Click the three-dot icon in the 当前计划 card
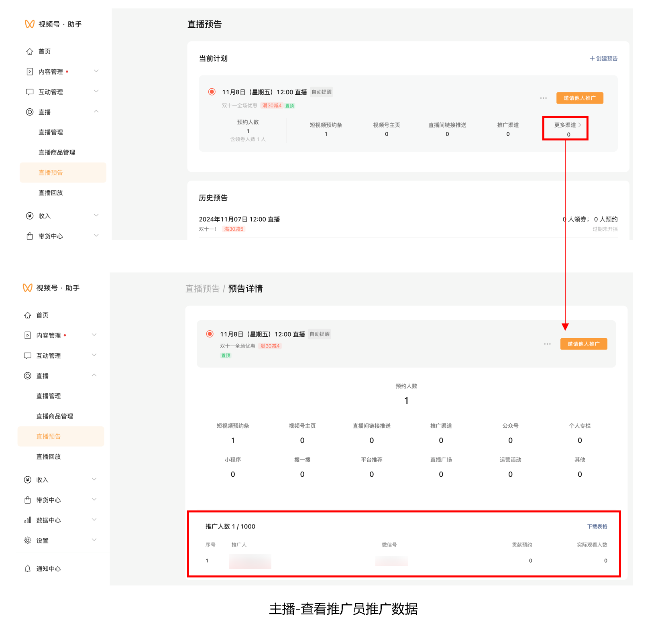Screen dimensions: 672x624 543,98
